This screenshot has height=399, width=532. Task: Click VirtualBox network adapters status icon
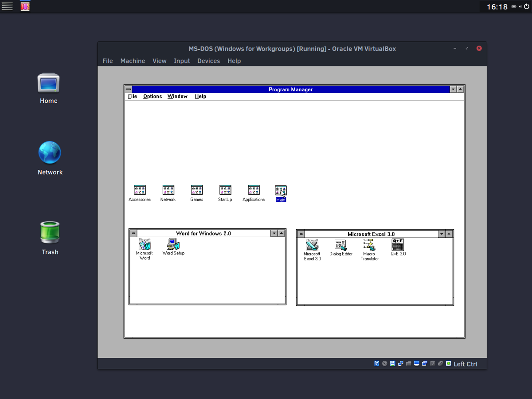[x=401, y=364]
